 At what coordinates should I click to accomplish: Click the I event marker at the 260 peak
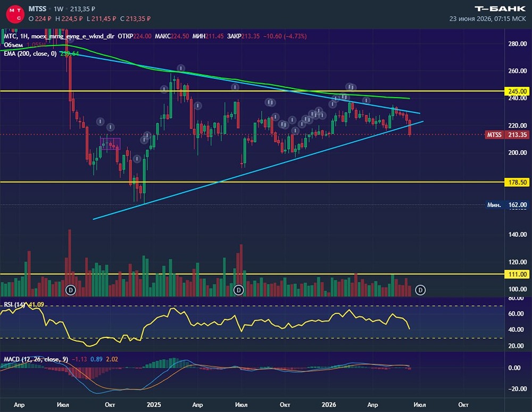(x=181, y=68)
